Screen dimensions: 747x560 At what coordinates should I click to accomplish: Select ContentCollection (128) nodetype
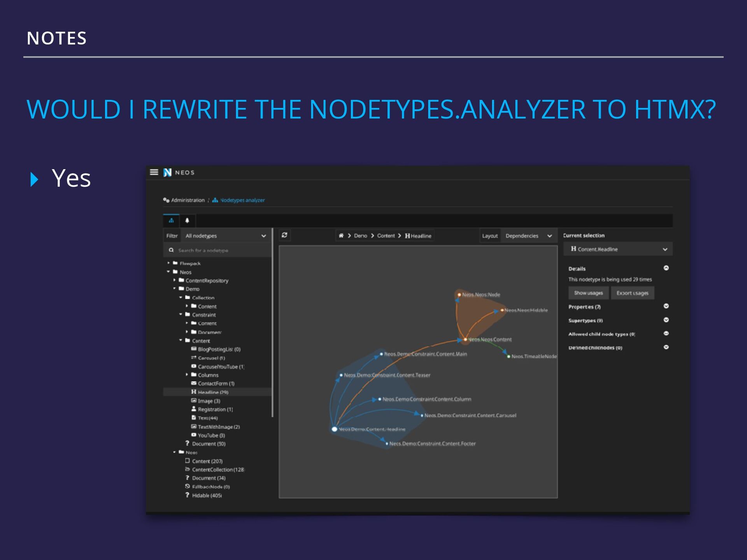tap(215, 470)
